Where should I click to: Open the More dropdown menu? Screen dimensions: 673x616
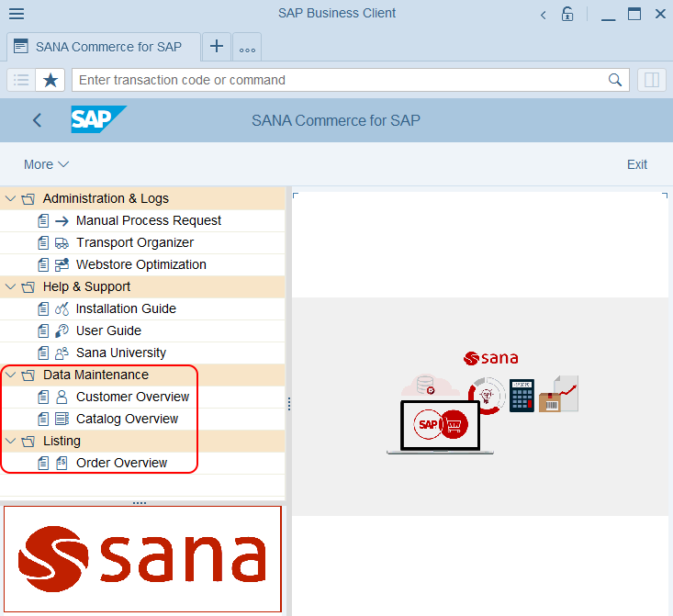pyautogui.click(x=46, y=164)
